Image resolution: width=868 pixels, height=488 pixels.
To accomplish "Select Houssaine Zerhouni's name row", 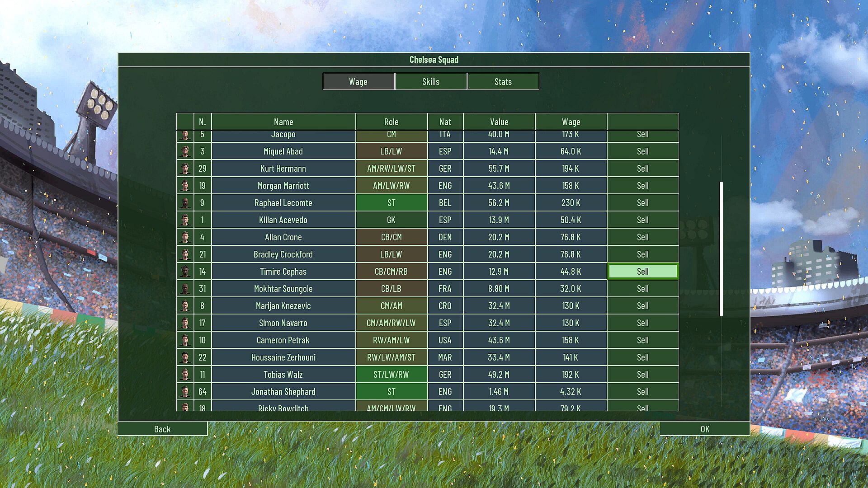I will click(283, 357).
